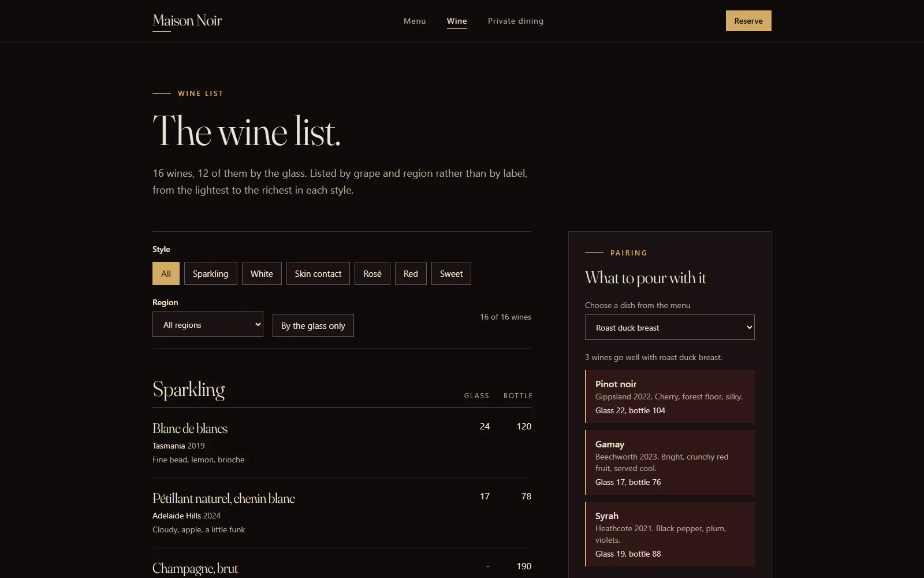The image size is (924, 578).
Task: Click the What to pour with it heading
Action: pyautogui.click(x=646, y=278)
